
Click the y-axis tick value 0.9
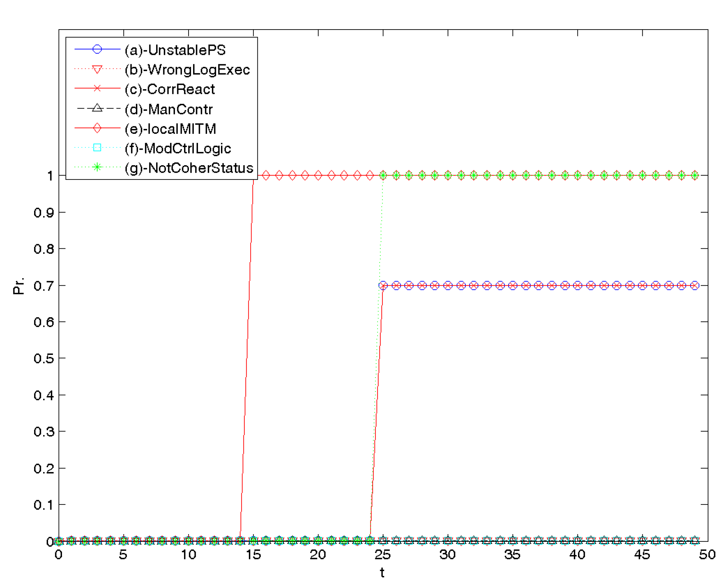tap(44, 213)
